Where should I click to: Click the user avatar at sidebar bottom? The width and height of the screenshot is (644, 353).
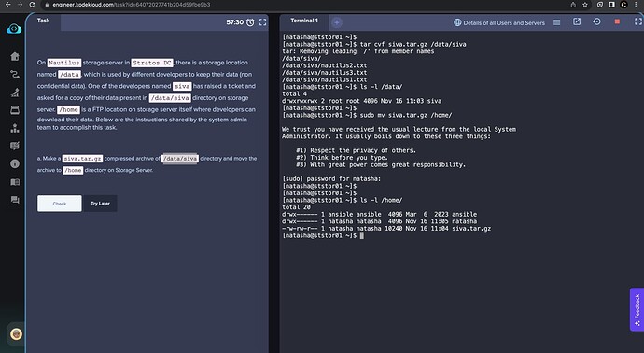(16, 333)
